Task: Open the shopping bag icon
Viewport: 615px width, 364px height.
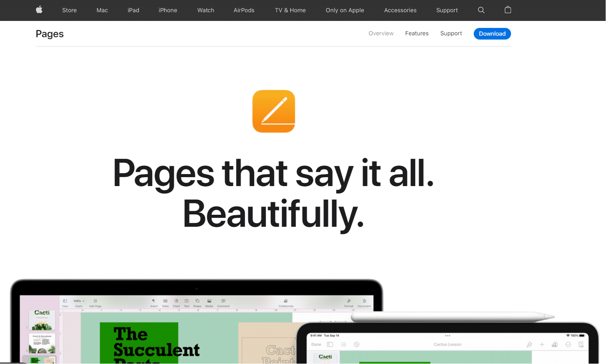Action: click(x=508, y=10)
